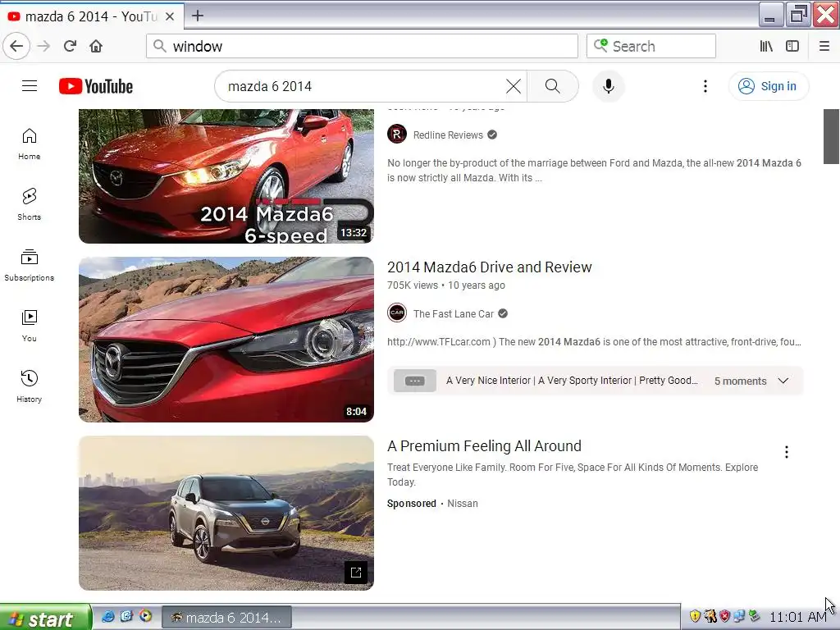The image size is (840, 630).
Task: Activate voice search microphone
Action: click(x=608, y=86)
